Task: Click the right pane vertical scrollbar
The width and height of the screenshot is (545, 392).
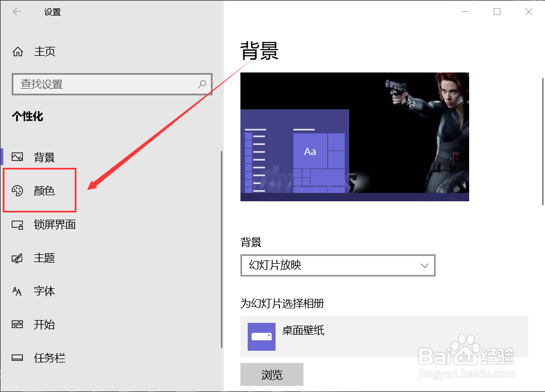Action: 543,142
